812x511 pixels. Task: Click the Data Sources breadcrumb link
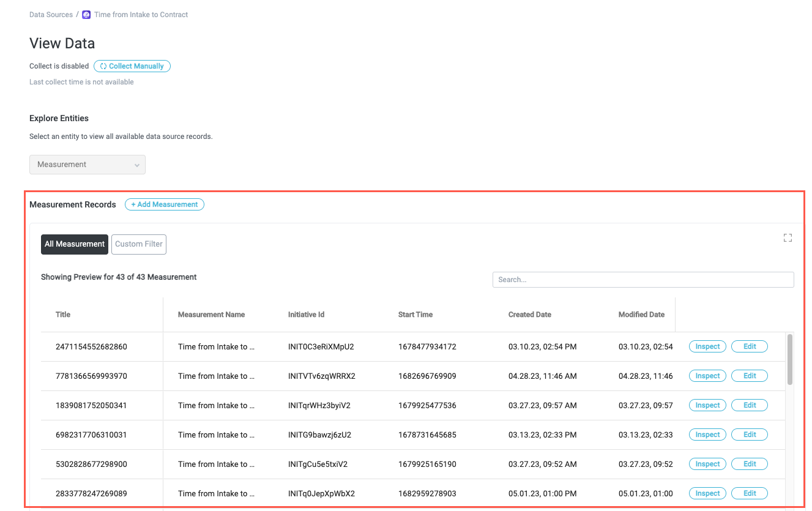pos(51,15)
